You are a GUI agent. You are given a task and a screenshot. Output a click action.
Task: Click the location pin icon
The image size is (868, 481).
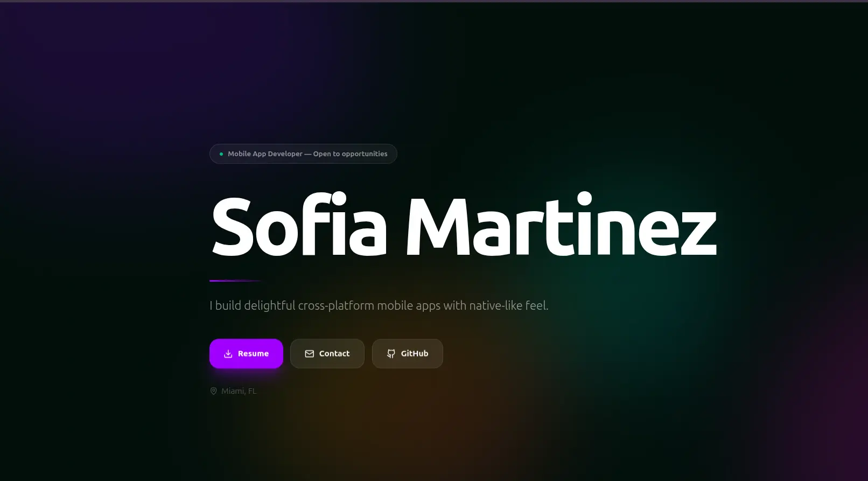214,391
